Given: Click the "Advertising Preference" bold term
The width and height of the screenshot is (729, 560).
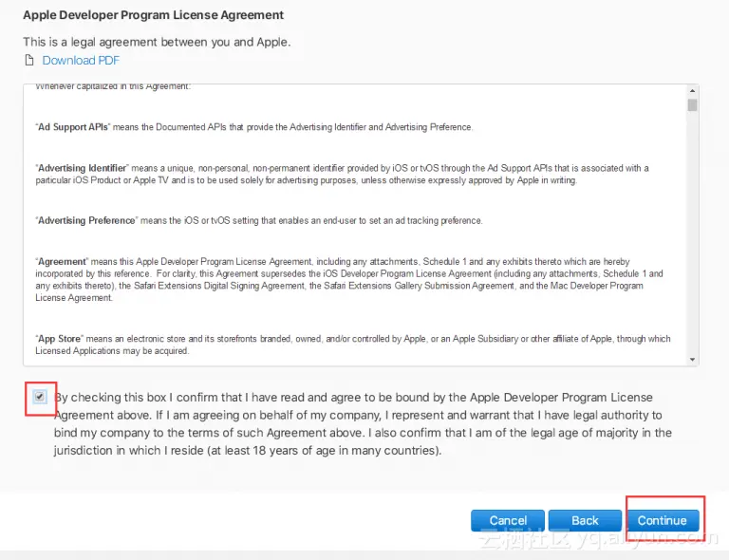Looking at the screenshot, I should (86, 220).
